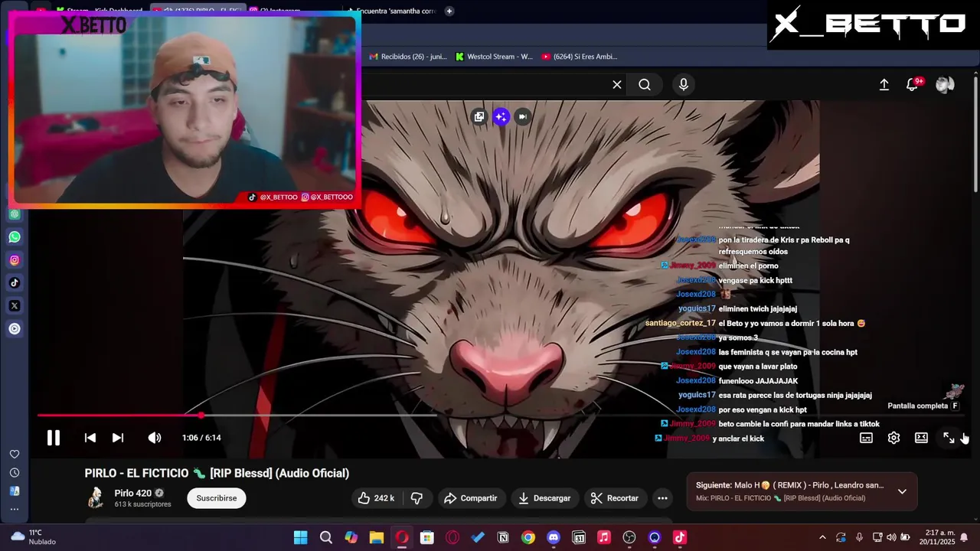The image size is (980, 551).
Task: Expand the Siguiente mix playlist chevron
Action: (x=902, y=491)
